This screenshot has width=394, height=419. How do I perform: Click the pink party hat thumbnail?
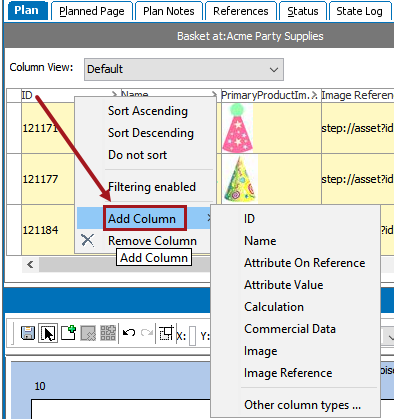click(237, 128)
